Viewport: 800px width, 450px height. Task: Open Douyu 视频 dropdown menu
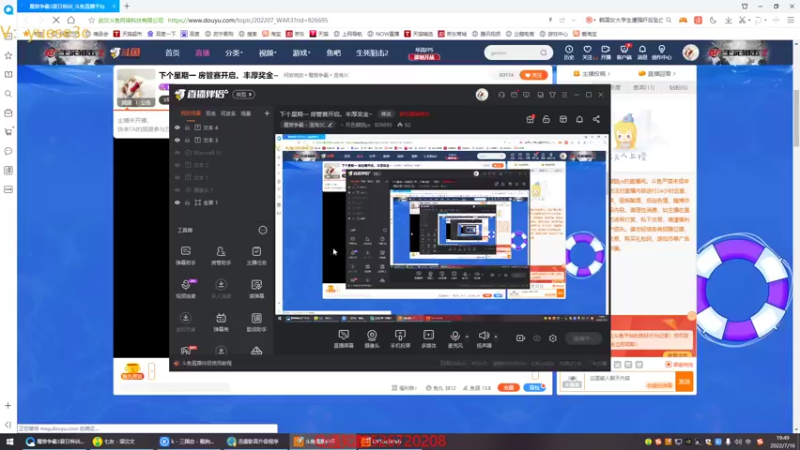pos(267,53)
